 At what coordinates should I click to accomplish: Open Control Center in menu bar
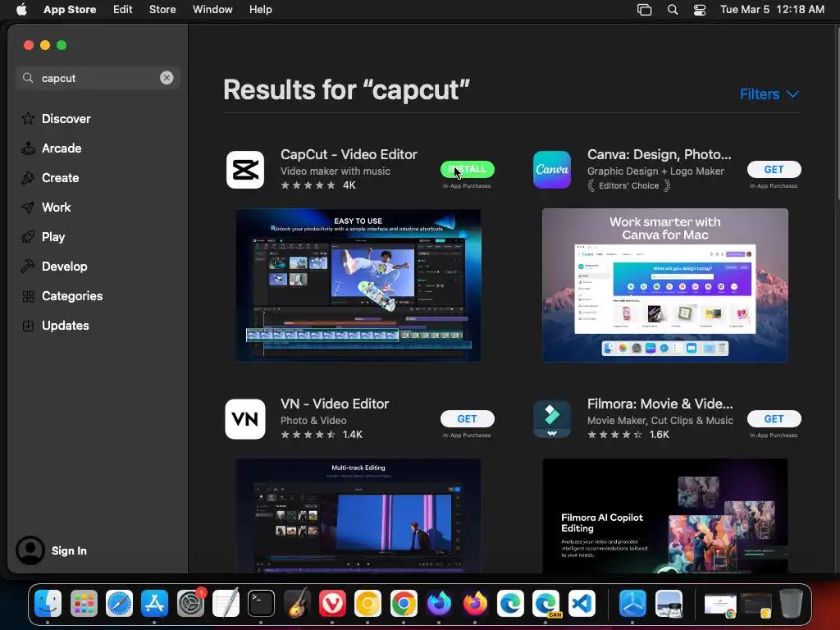point(700,10)
